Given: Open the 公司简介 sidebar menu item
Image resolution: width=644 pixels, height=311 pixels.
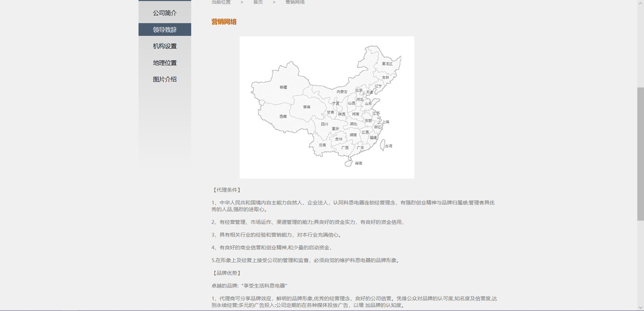Looking at the screenshot, I should point(165,13).
